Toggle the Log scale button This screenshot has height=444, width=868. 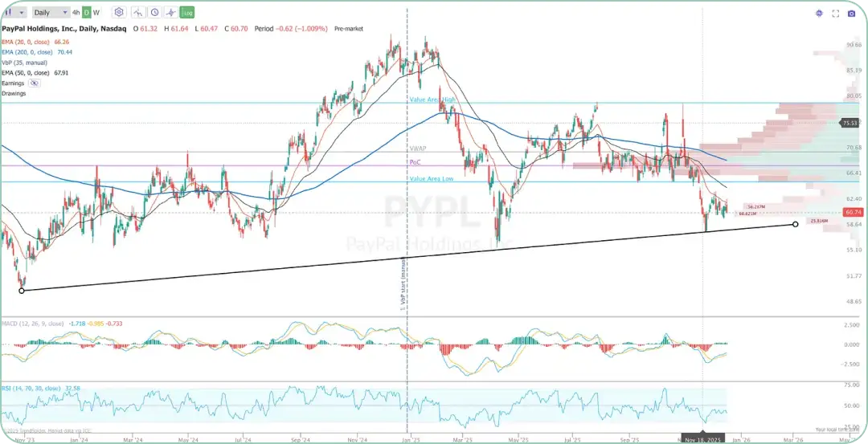pos(187,12)
